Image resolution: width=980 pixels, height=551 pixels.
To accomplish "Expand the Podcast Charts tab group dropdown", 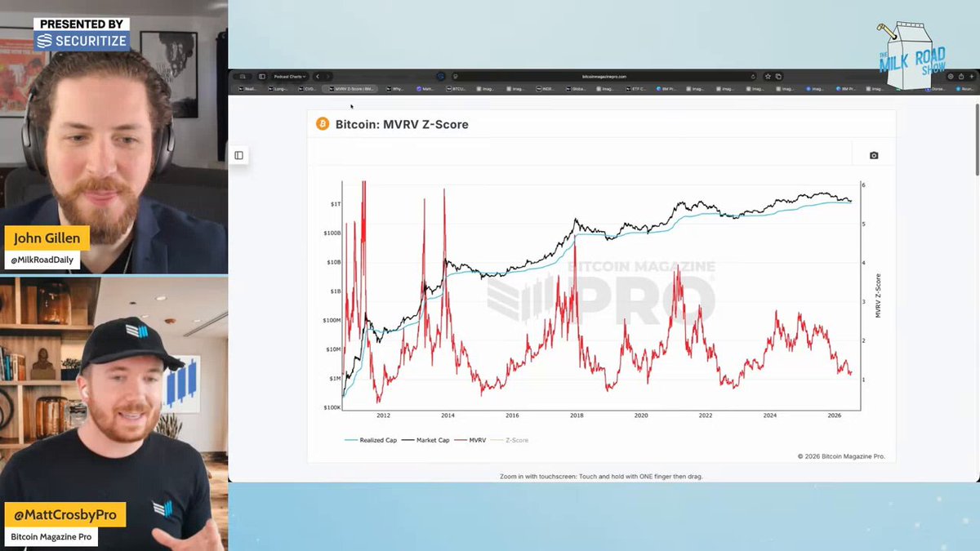I will [290, 77].
